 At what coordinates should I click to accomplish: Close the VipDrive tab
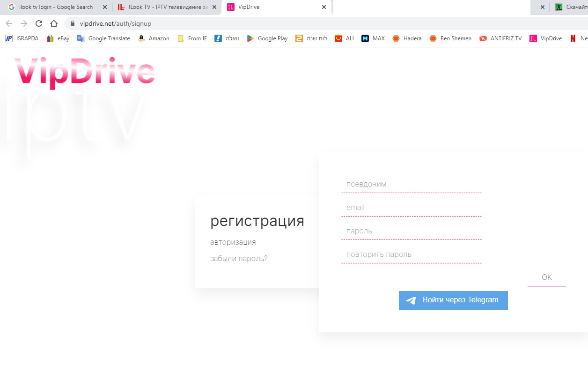point(323,7)
